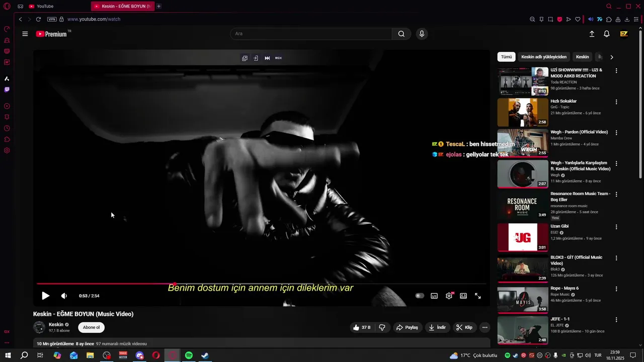644x362 pixels.
Task: Open Spotify from the Windows taskbar
Action: click(x=189, y=355)
